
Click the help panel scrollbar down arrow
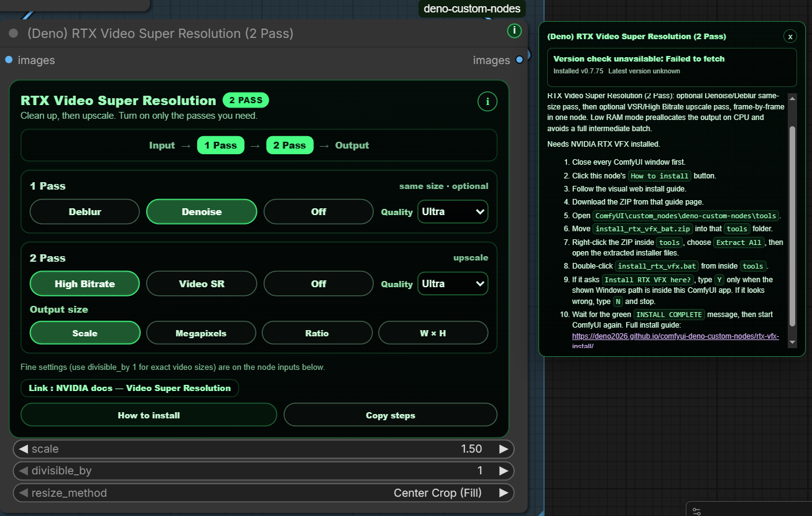[792, 343]
